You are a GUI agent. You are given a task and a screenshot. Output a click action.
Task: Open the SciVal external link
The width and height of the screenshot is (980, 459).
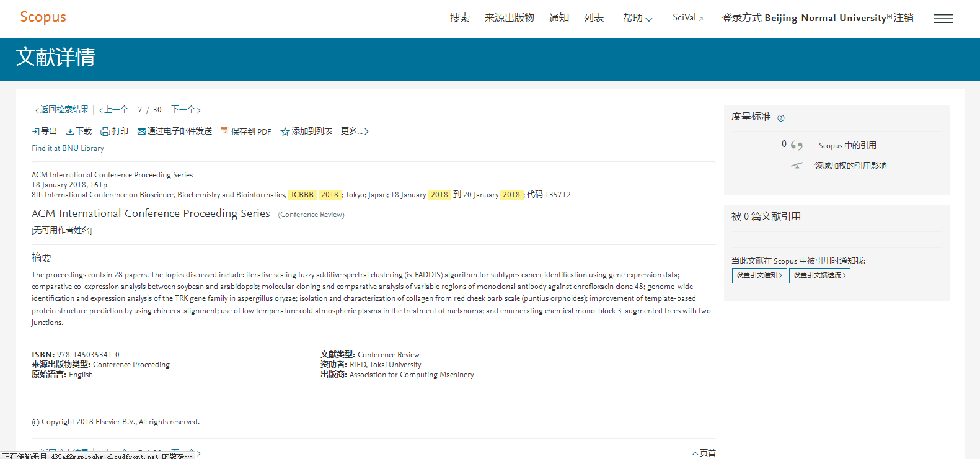click(688, 18)
